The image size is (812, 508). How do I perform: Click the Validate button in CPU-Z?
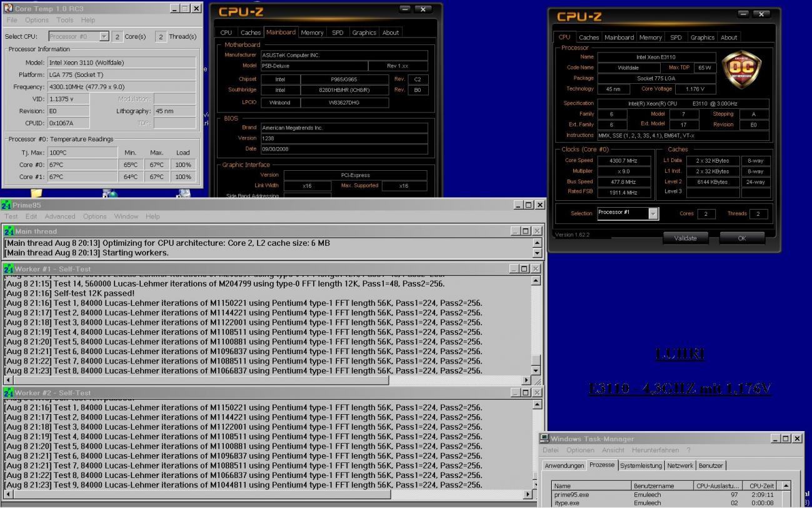point(686,238)
